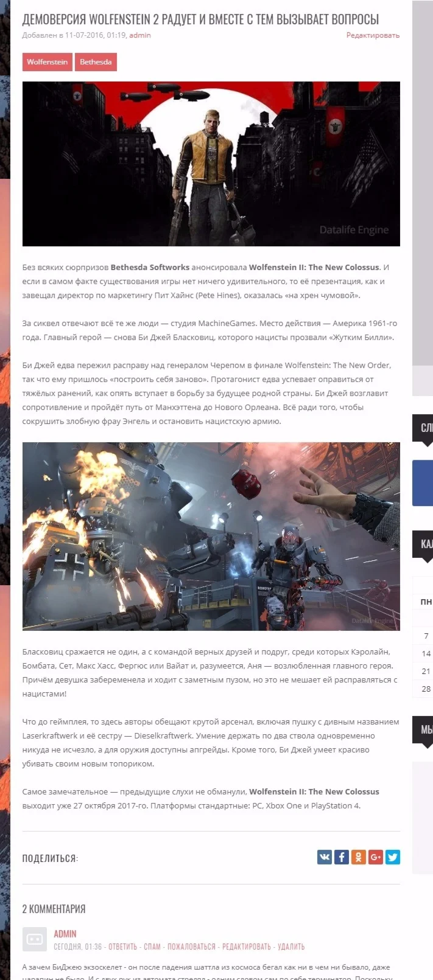Viewport: 433px width, 980px height.
Task: Open the admin author link under the title
Action: 140,35
